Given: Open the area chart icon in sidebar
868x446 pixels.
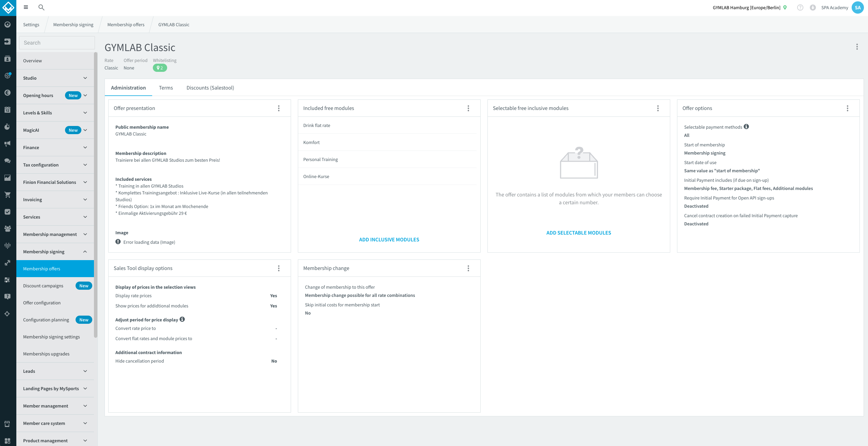Looking at the screenshot, I should 7,178.
